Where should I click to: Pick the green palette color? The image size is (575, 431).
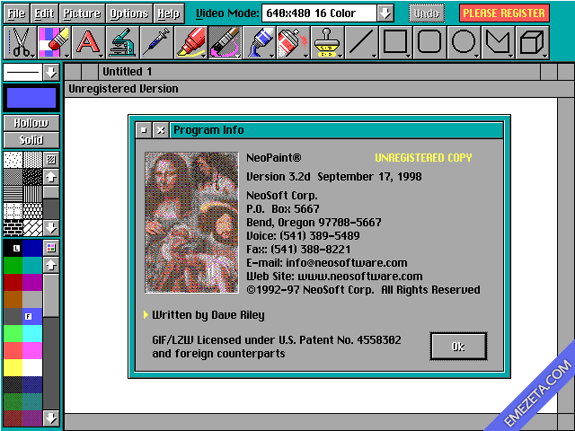(x=13, y=265)
